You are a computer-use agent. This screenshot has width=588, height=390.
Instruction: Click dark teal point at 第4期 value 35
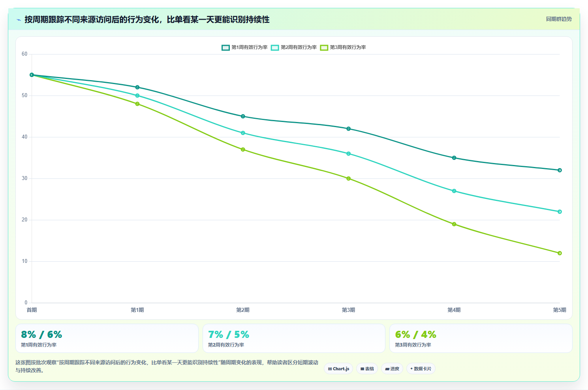tap(454, 158)
